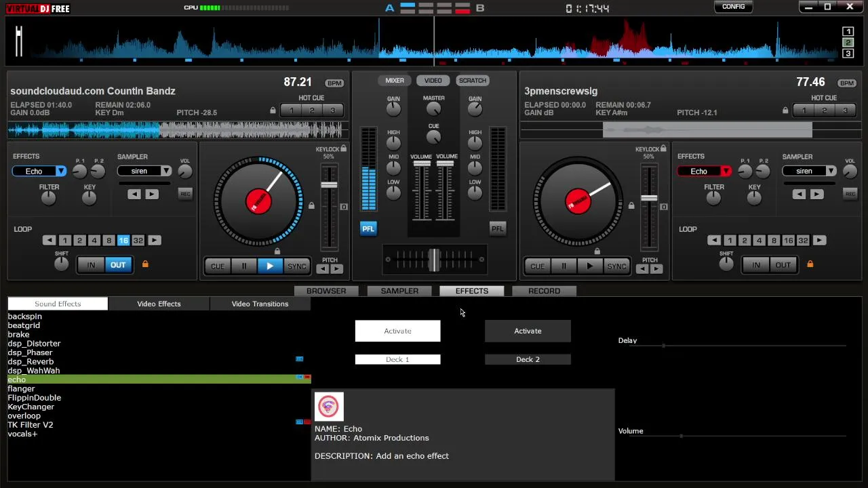Record left deck sampler with REC

(185, 195)
